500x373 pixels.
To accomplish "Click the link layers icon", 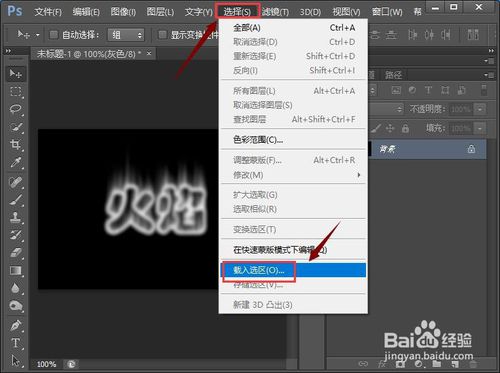I will point(363,364).
